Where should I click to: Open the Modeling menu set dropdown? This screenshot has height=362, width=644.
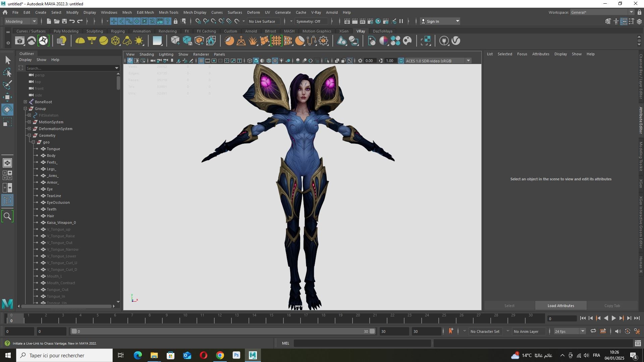coord(21,21)
